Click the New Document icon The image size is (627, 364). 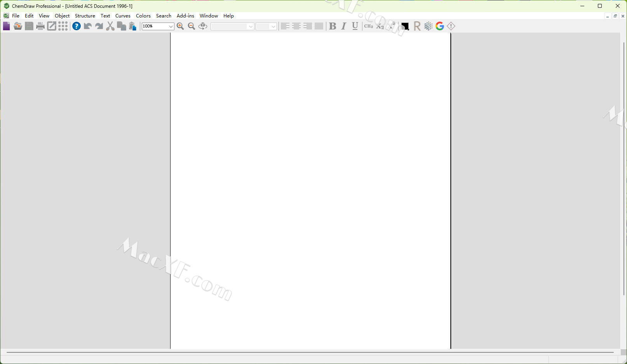[6, 26]
